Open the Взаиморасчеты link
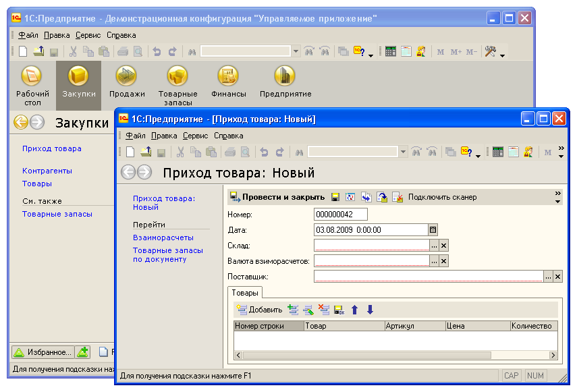The height and width of the screenshot is (392, 577). [163, 237]
